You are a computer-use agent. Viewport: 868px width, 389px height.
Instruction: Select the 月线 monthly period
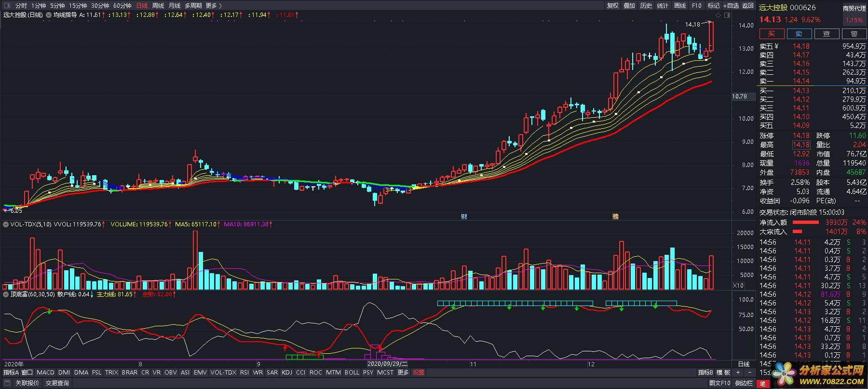coord(175,6)
